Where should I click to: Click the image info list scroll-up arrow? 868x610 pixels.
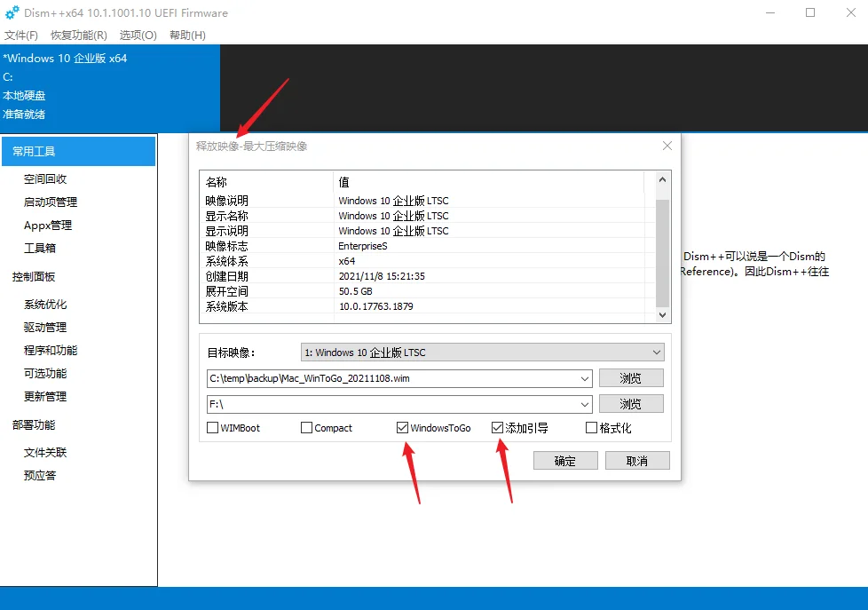click(x=663, y=179)
